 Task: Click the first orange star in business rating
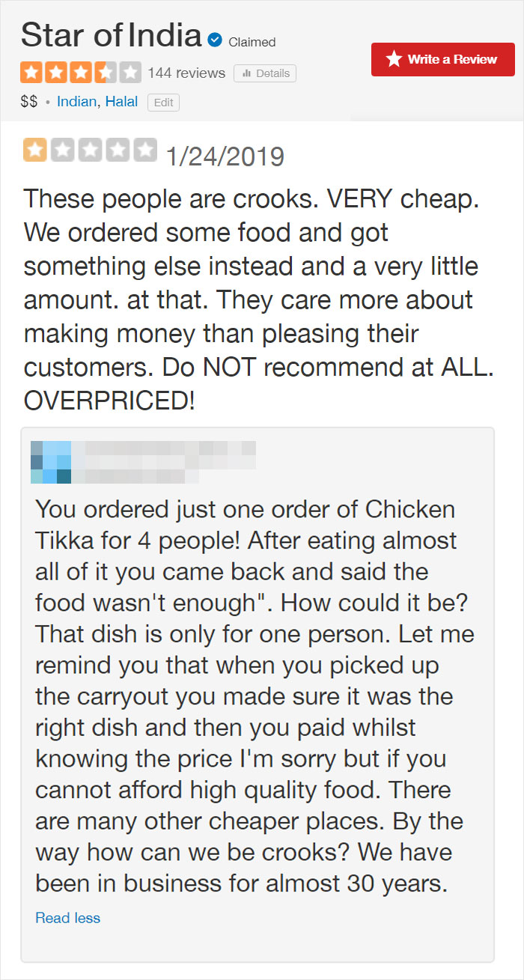[31, 72]
